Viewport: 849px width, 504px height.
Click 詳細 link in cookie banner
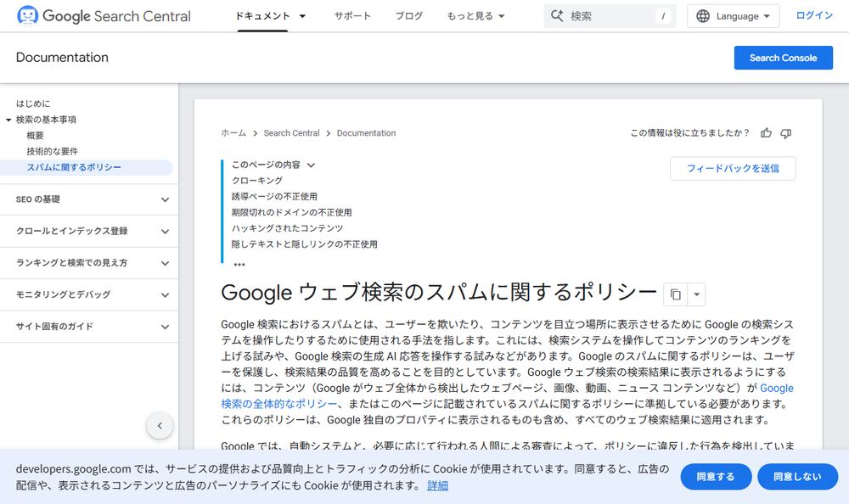tap(437, 485)
